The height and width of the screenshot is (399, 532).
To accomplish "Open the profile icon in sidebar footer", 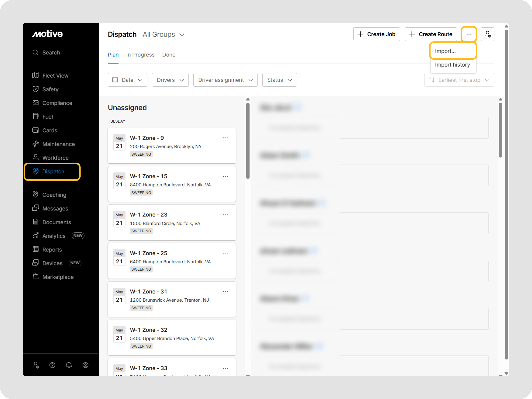I will pos(85,365).
